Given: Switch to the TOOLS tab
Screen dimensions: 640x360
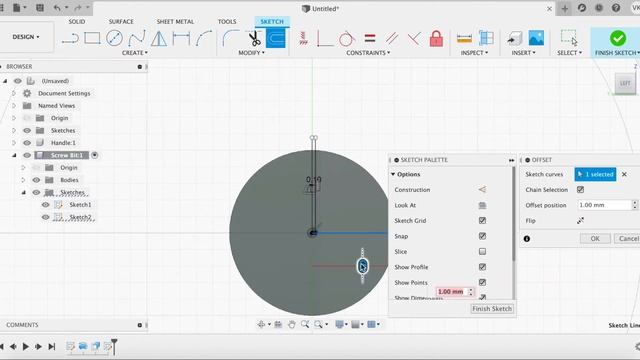Looking at the screenshot, I should [227, 22].
